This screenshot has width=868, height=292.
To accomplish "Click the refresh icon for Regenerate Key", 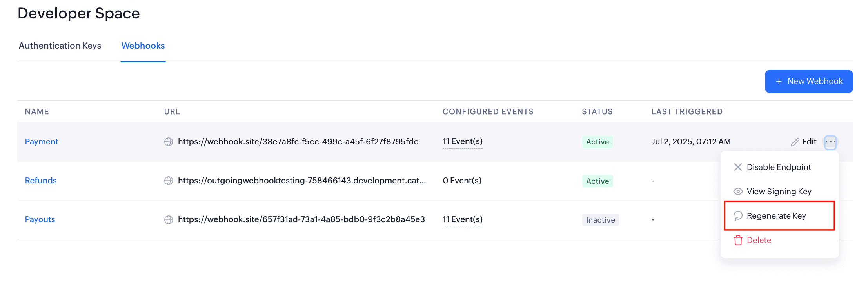I will 738,216.
